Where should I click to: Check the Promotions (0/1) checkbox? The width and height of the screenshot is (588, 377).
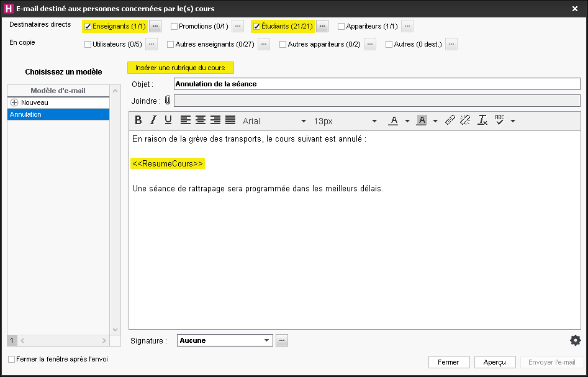point(174,26)
